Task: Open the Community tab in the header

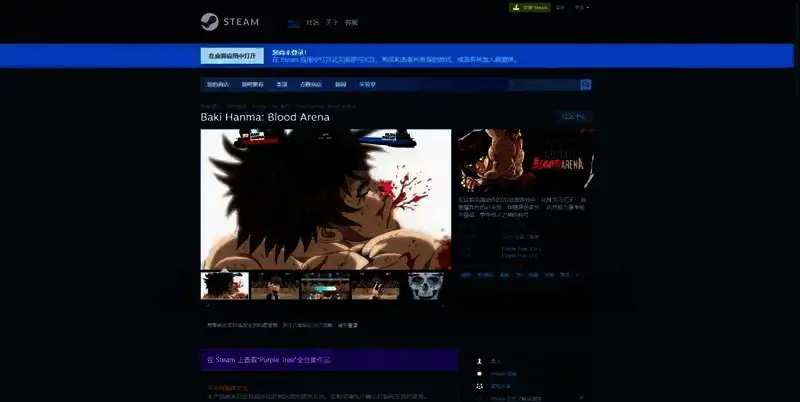Action: pyautogui.click(x=312, y=21)
